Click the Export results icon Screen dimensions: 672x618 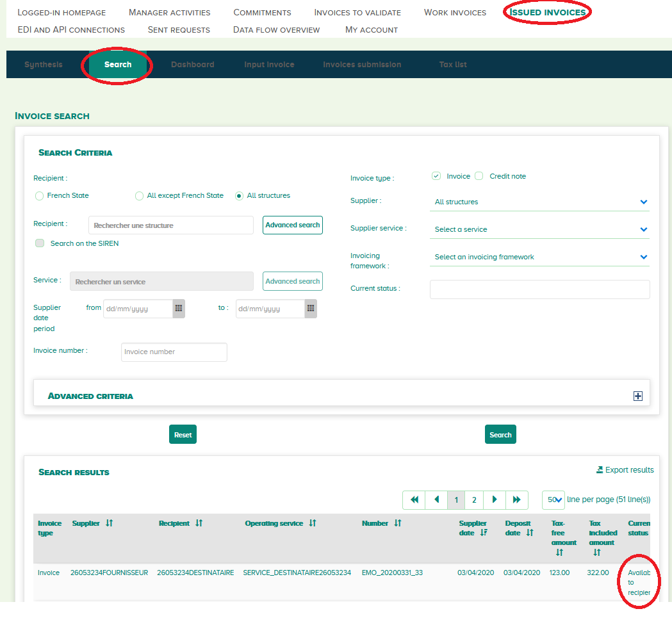coord(625,469)
